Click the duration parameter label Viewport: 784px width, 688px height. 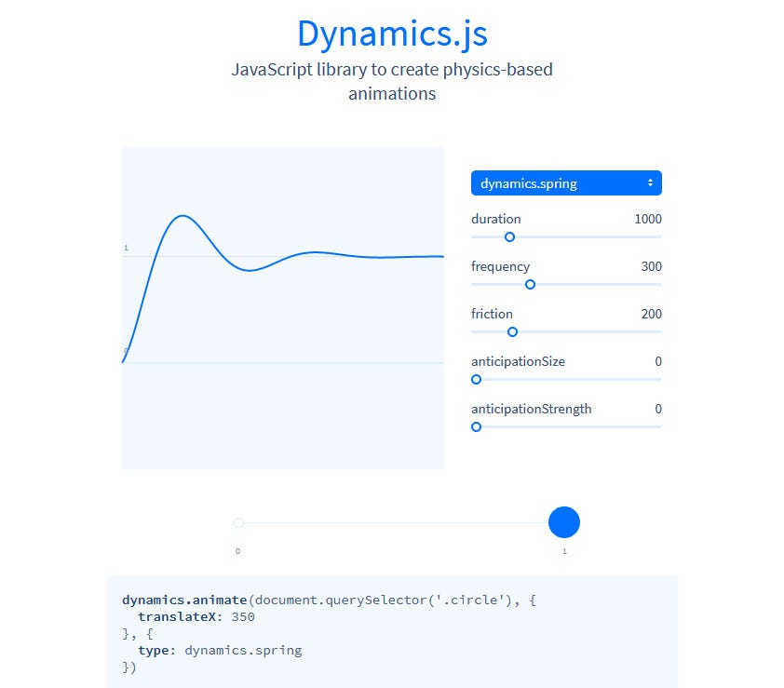495,219
